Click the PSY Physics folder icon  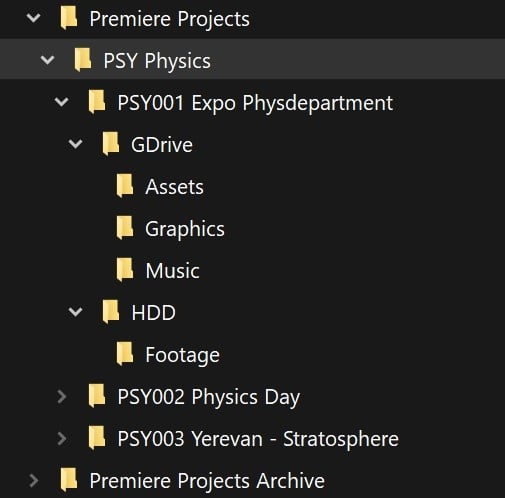click(83, 60)
